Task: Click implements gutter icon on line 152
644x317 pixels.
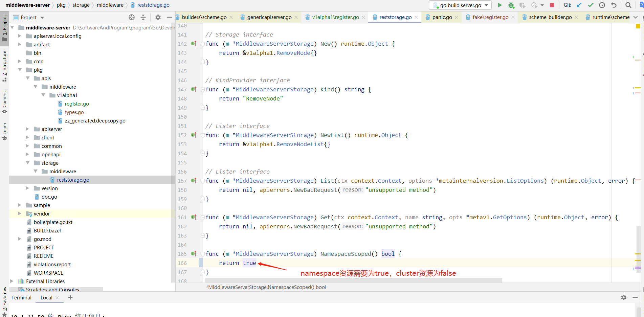Action: [x=194, y=135]
